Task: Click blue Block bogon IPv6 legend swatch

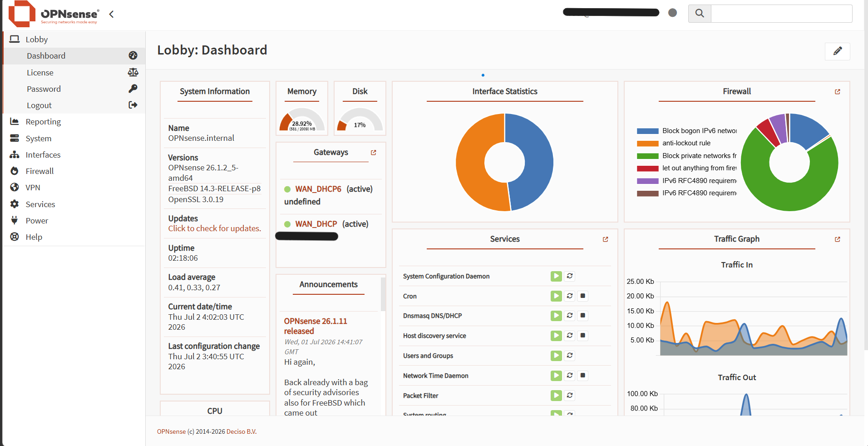Action: pyautogui.click(x=647, y=131)
